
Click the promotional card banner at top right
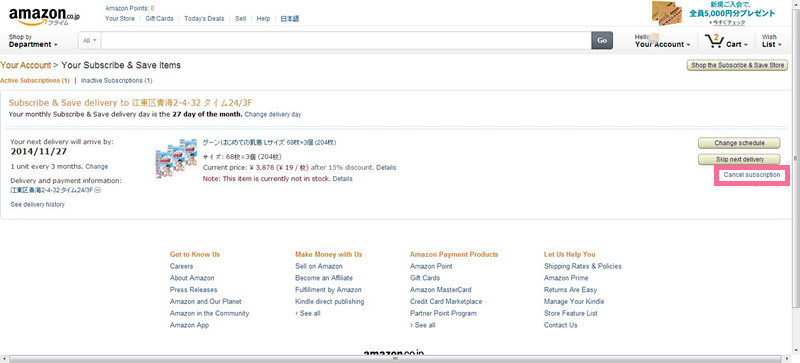[x=713, y=13]
